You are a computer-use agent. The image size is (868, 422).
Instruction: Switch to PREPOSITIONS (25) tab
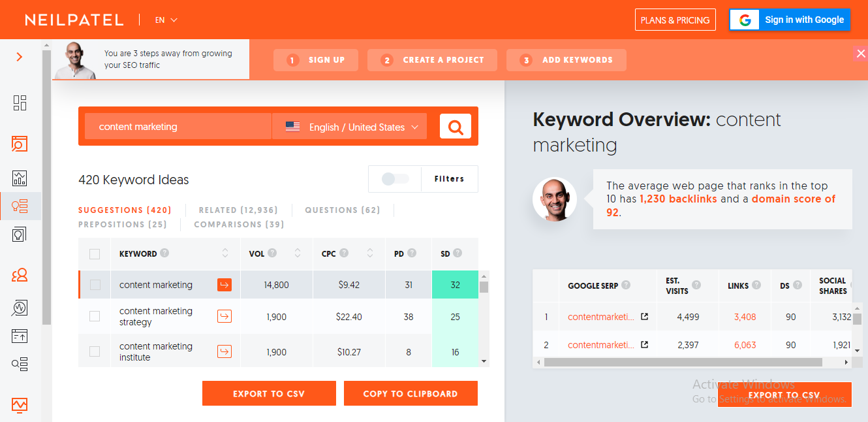pos(123,225)
